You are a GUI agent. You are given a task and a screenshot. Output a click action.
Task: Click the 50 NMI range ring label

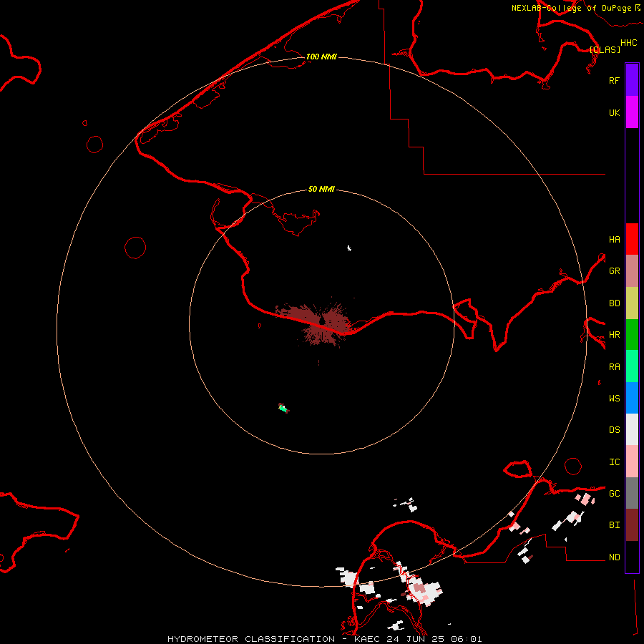(x=321, y=189)
